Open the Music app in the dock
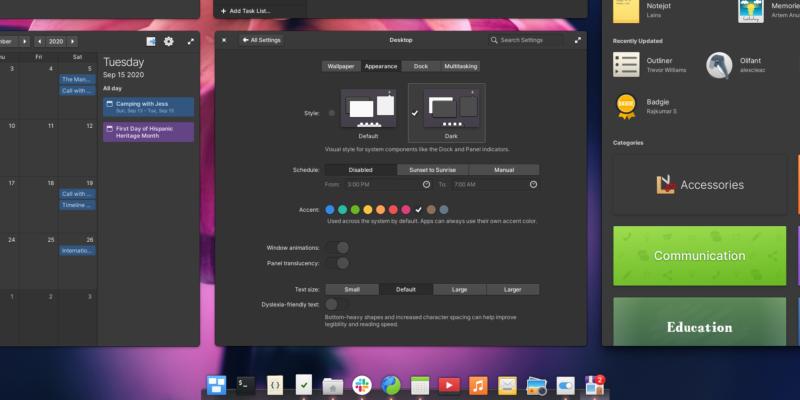This screenshot has width=800, height=400. pyautogui.click(x=478, y=385)
